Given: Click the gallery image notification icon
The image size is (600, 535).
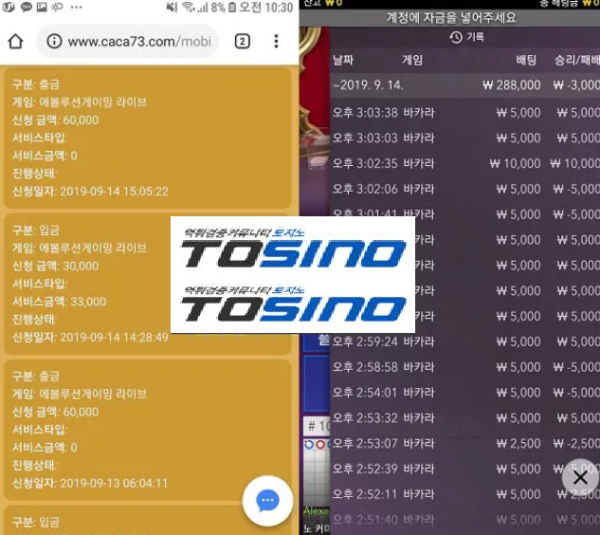Looking at the screenshot, I should coord(42,7).
